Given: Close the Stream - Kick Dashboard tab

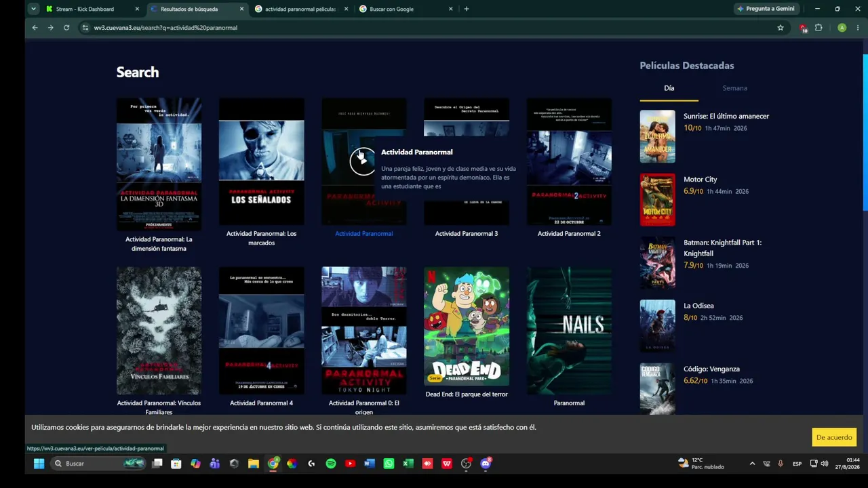Looking at the screenshot, I should pos(137,9).
